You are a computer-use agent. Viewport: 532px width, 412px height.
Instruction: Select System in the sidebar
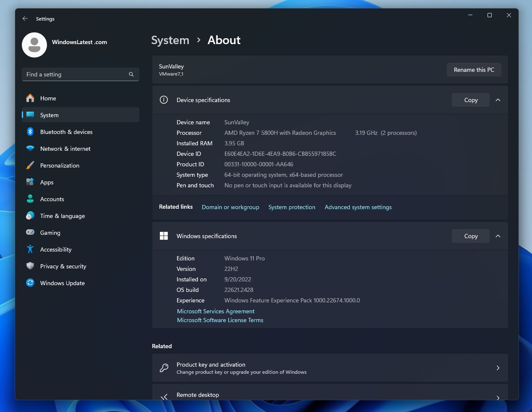point(81,115)
